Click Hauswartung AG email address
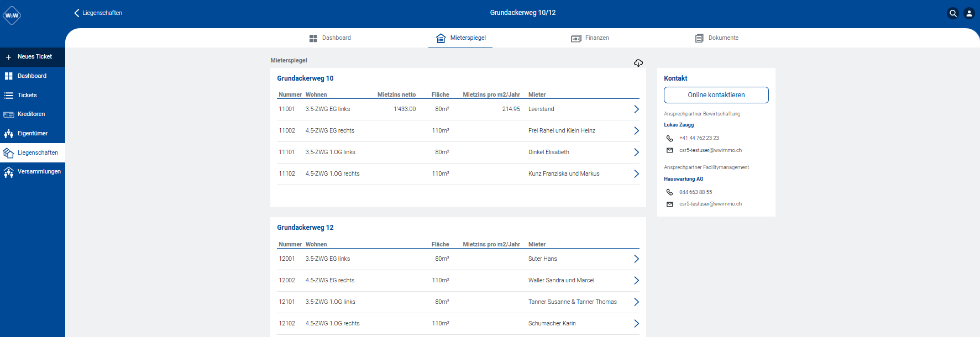This screenshot has width=980, height=337. 710,204
